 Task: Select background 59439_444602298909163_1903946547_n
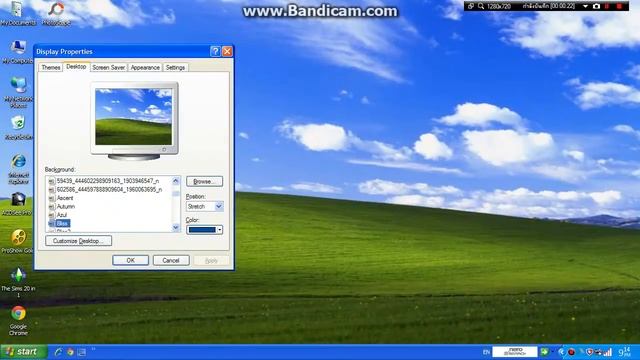point(108,180)
